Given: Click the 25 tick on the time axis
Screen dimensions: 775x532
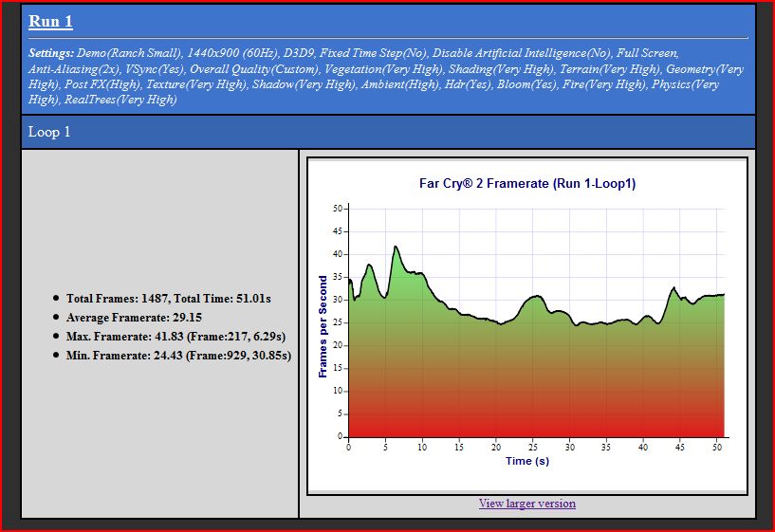Looking at the screenshot, I should 533,447.
